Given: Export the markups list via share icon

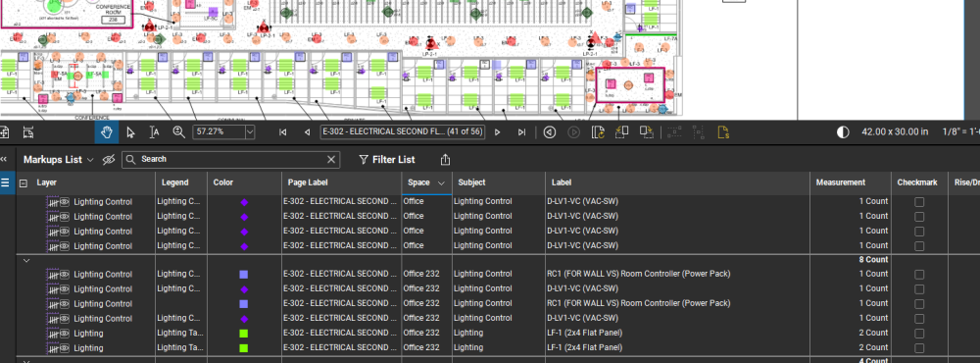Looking at the screenshot, I should pos(445,160).
